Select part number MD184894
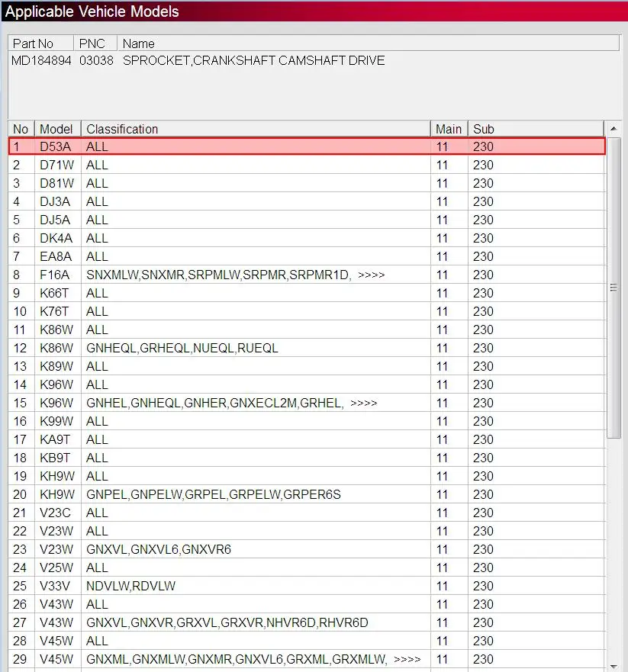The width and height of the screenshot is (628, 672). click(41, 60)
